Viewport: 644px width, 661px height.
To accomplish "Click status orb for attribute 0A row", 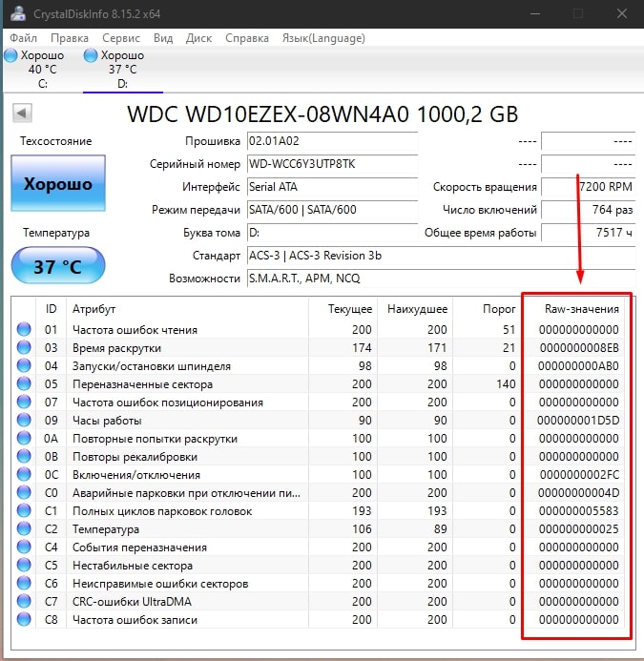I will coord(24,438).
